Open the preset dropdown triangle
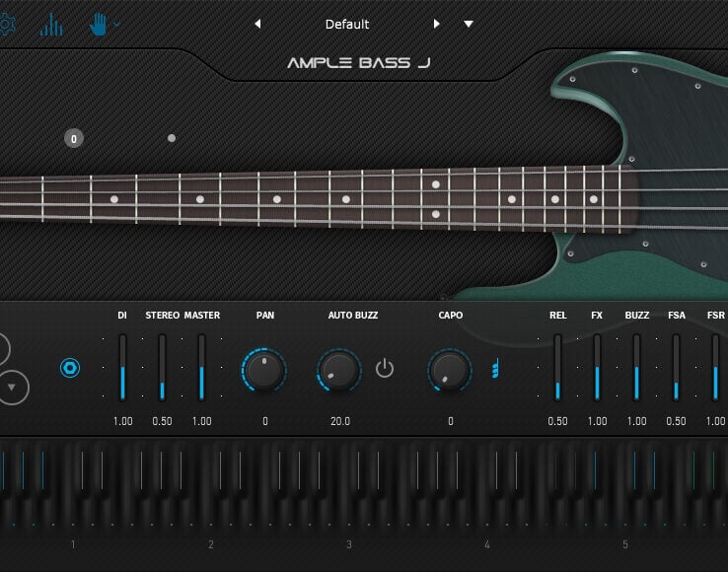The width and height of the screenshot is (728, 572). 469,24
